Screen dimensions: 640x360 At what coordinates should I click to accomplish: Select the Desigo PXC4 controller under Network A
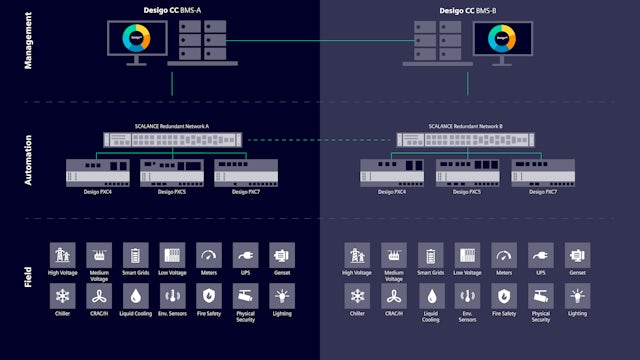(98, 173)
